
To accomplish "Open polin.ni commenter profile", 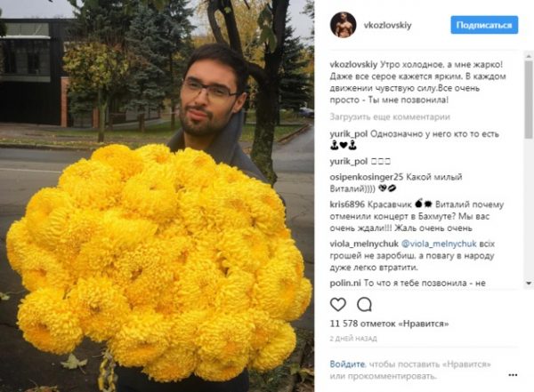I will pyautogui.click(x=345, y=283).
